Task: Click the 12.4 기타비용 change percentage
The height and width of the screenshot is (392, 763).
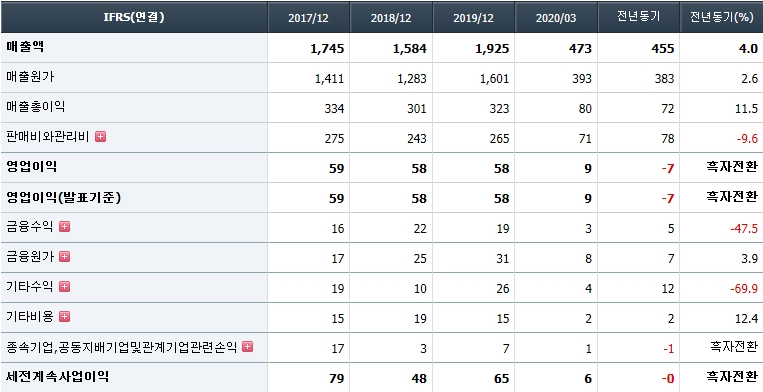Action: pos(747,319)
